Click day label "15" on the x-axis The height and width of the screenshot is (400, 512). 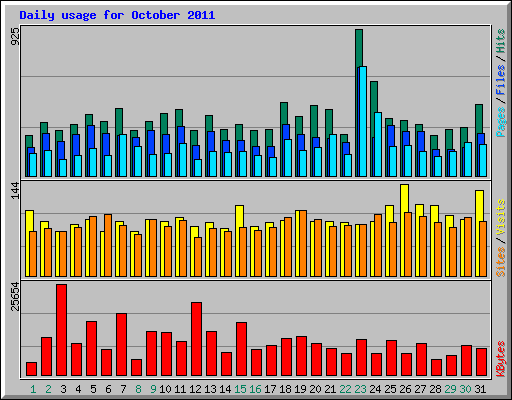click(240, 389)
